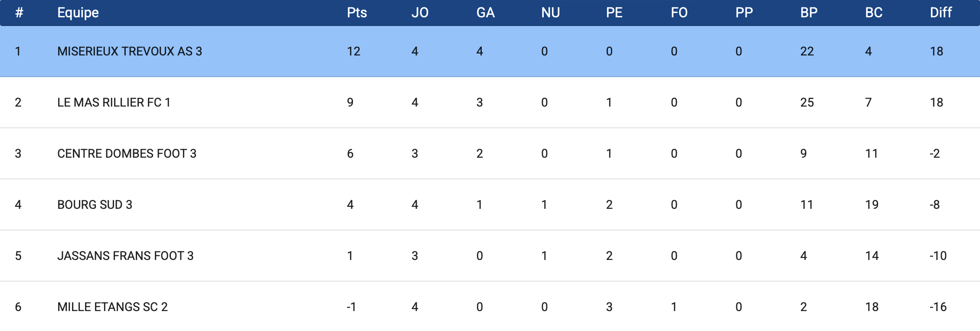Open team MISERIEUX TREVOUX AS 3

(x=130, y=51)
